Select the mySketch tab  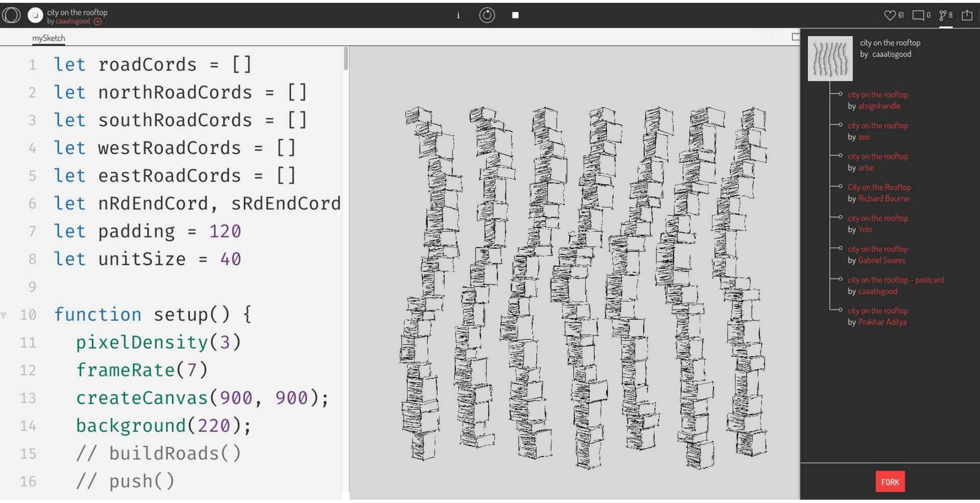[48, 38]
